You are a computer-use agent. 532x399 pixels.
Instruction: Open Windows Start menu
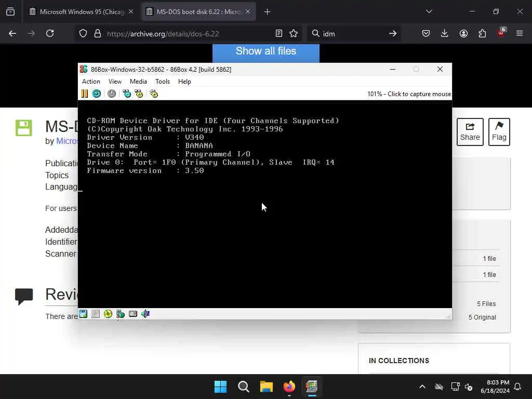pos(220,387)
